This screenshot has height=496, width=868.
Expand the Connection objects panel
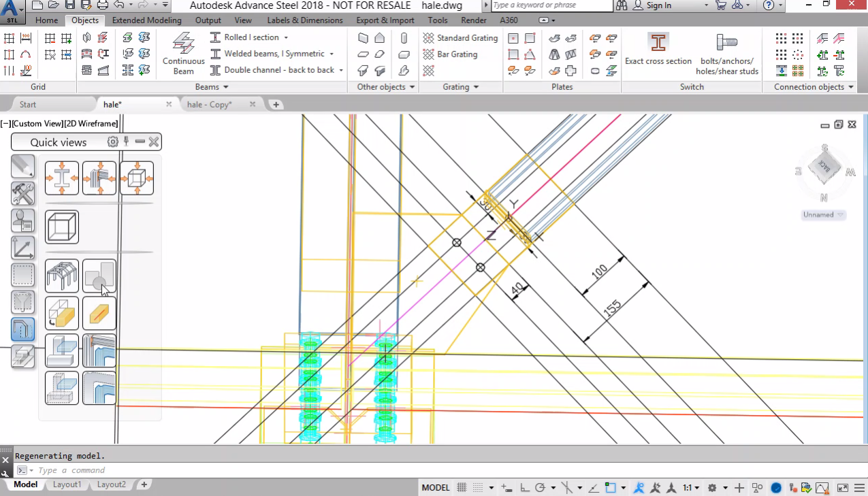[x=814, y=87]
